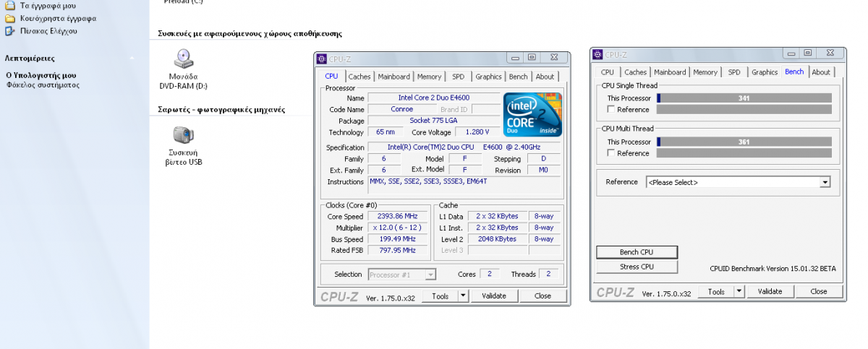The width and height of the screenshot is (868, 349).
Task: Switch to About tab in CPU window
Action: click(545, 77)
